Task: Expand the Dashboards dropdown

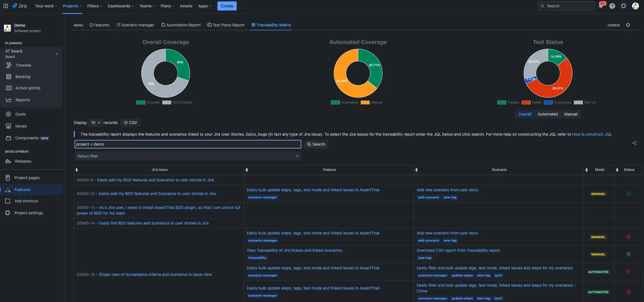Action: click(121, 6)
